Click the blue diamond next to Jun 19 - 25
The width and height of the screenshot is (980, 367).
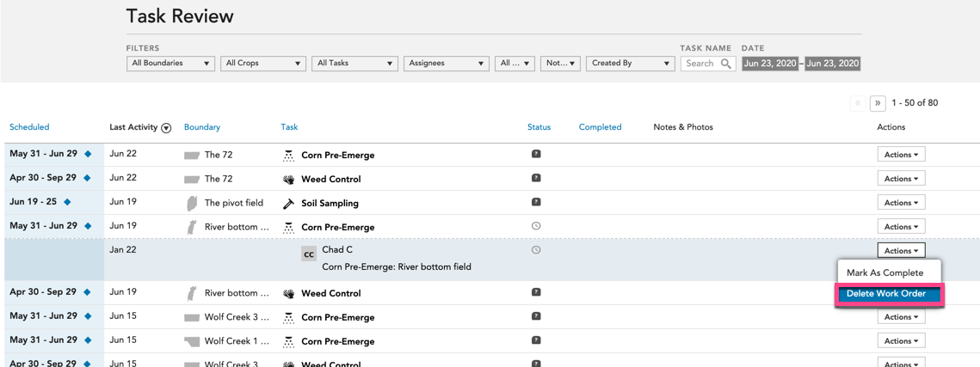point(67,202)
